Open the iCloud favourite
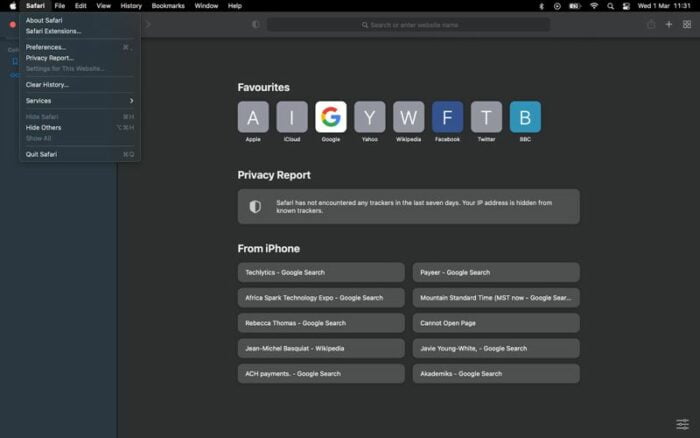 (x=292, y=117)
